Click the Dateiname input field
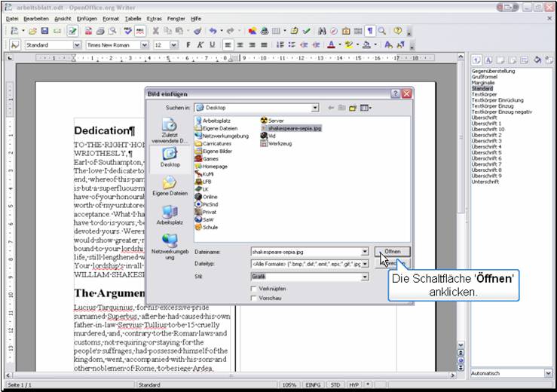Image resolution: width=557 pixels, height=392 pixels. pos(305,251)
